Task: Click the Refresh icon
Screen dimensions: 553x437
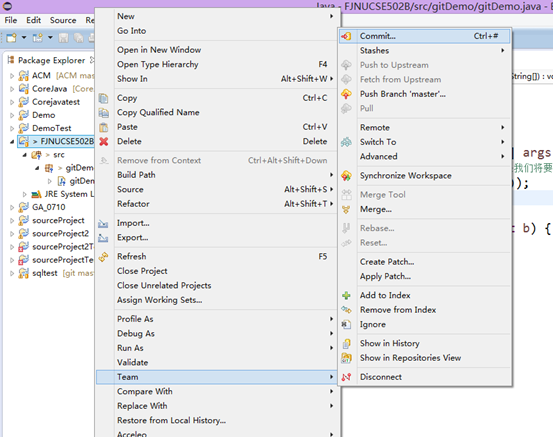Action: (103, 257)
